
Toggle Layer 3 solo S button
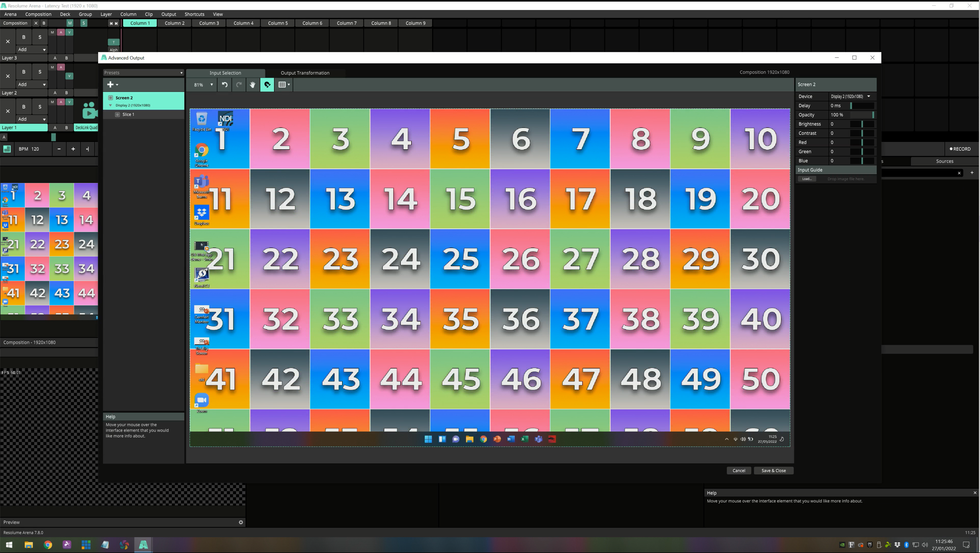click(x=39, y=37)
